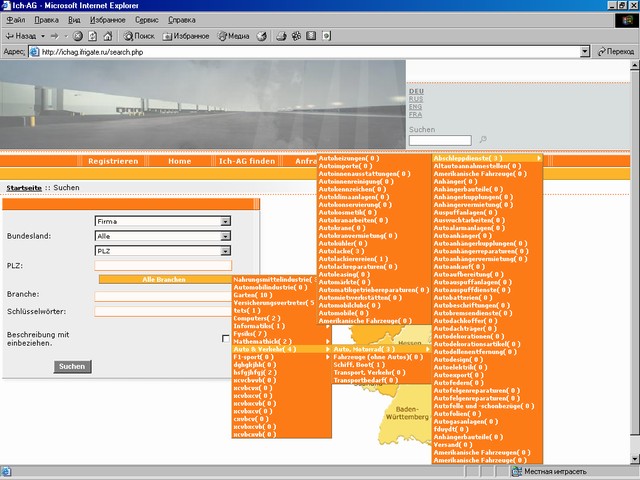640x480 pixels.
Task: Open the Сервис menu
Action: [147, 20]
